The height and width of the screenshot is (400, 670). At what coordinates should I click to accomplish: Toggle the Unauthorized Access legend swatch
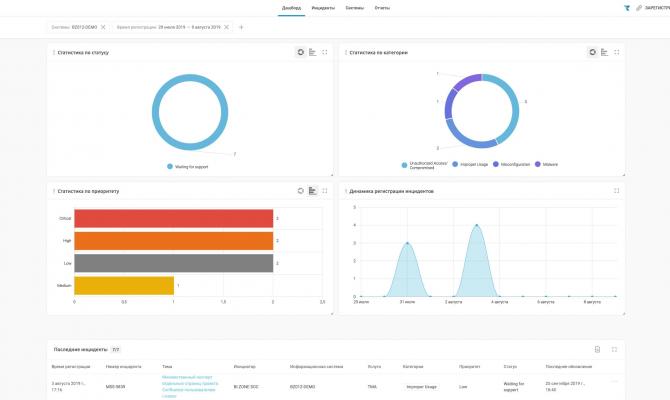[404, 165]
